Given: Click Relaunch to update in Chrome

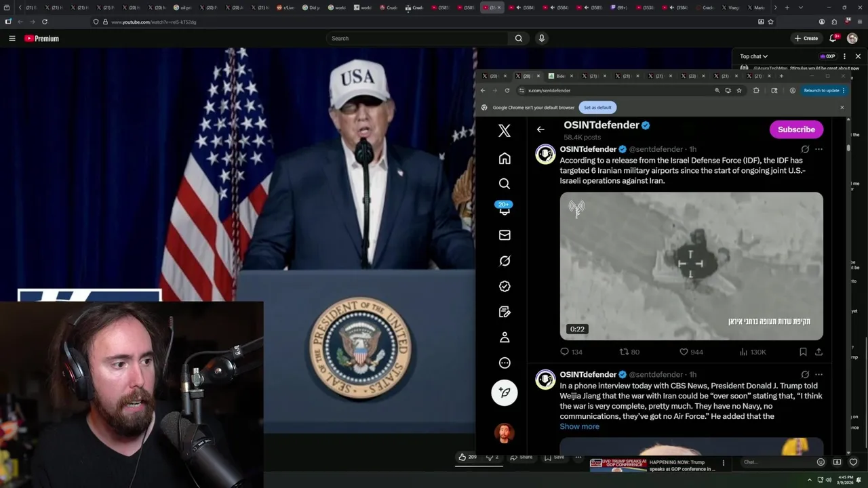Looking at the screenshot, I should (821, 90).
